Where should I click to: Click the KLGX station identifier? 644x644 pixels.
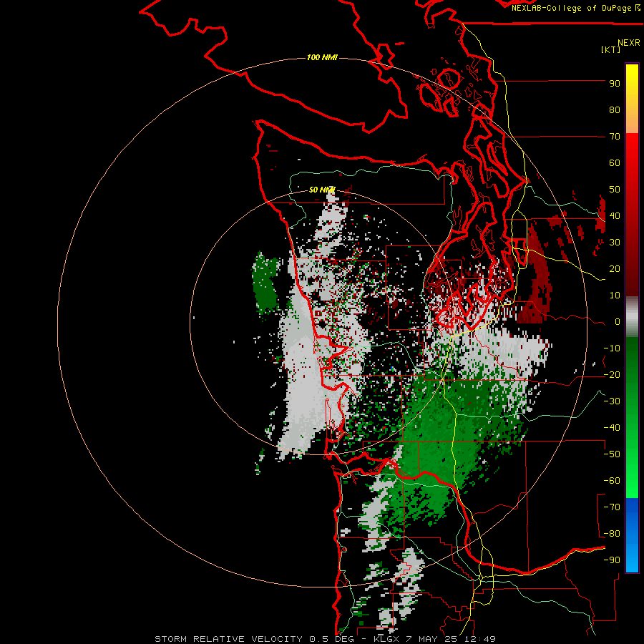pyautogui.click(x=387, y=639)
